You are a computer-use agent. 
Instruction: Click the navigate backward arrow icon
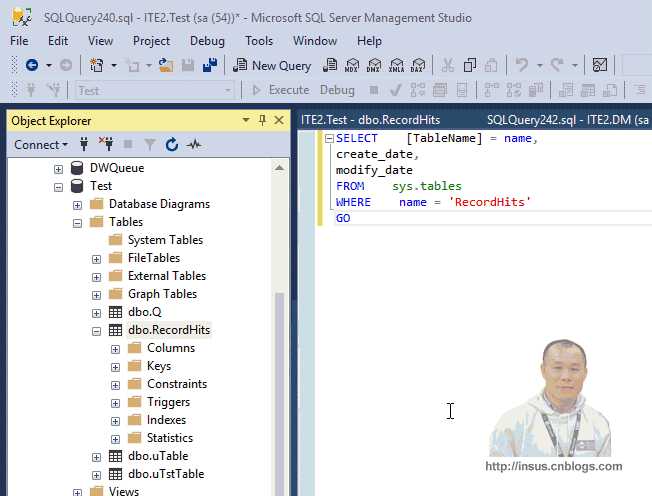point(32,65)
